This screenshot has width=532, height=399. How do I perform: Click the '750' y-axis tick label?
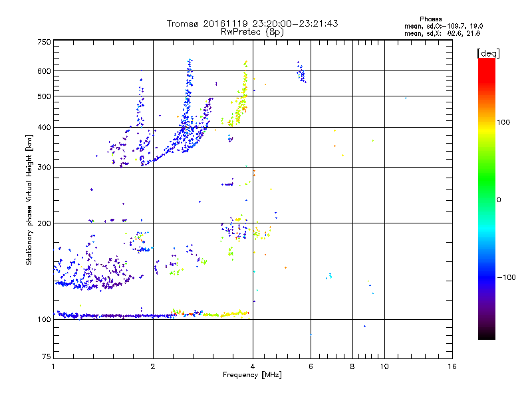(x=44, y=42)
